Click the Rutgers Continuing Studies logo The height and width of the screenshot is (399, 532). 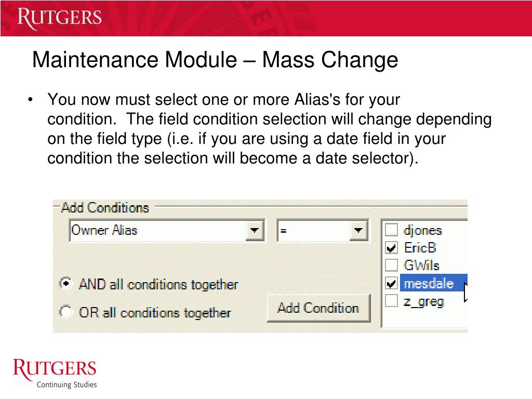(x=55, y=373)
